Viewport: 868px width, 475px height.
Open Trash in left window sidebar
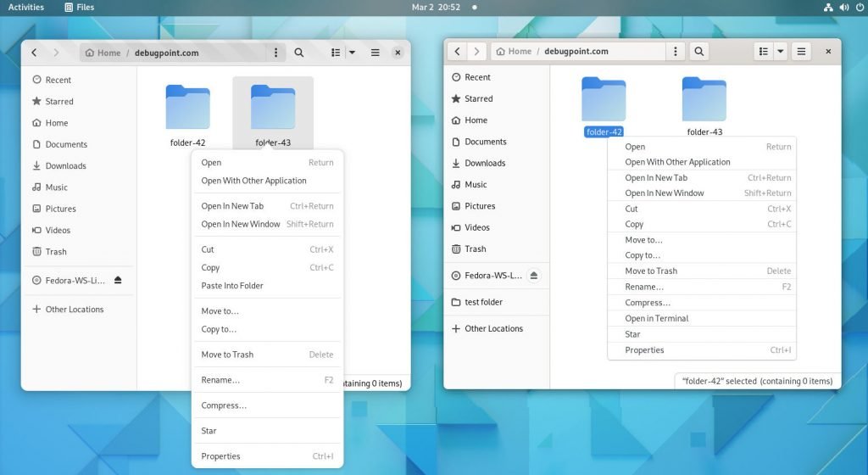click(79, 251)
